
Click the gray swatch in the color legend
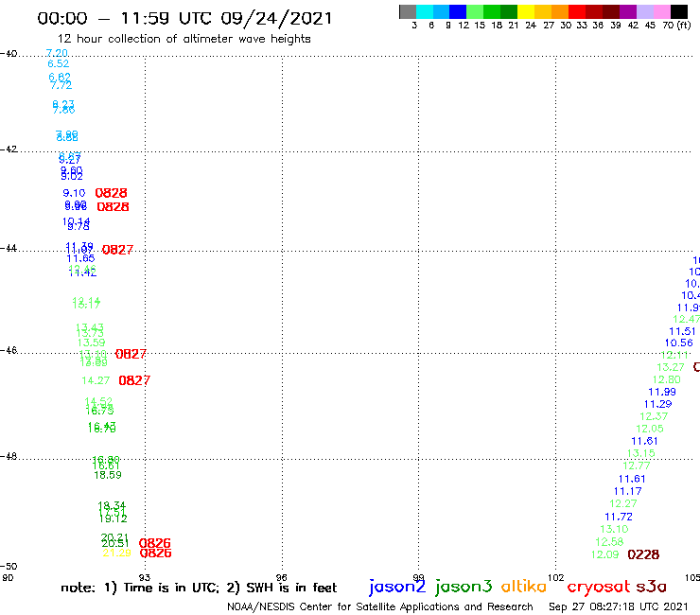coord(408,11)
